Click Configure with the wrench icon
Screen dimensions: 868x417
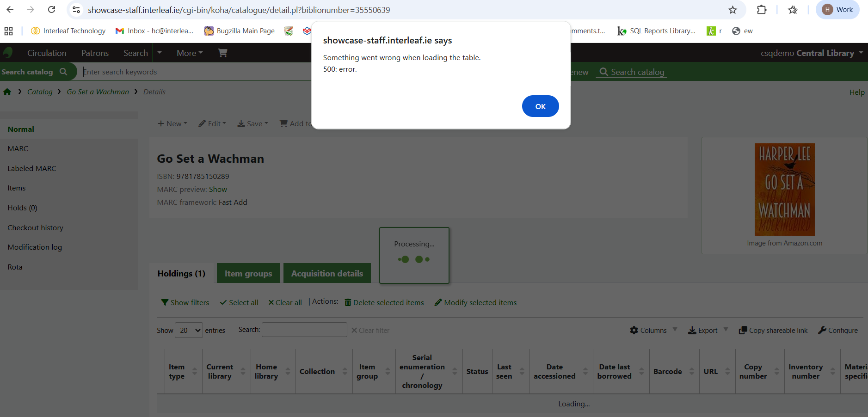click(838, 330)
